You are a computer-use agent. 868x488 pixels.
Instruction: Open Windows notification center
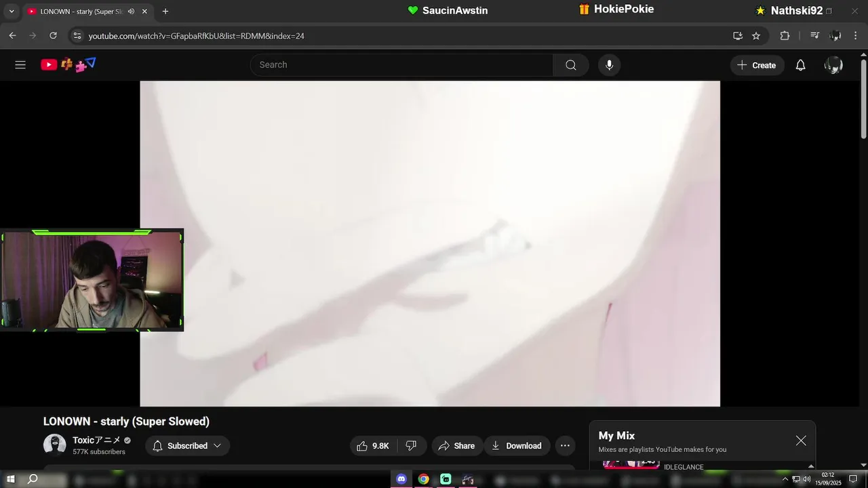(853, 479)
